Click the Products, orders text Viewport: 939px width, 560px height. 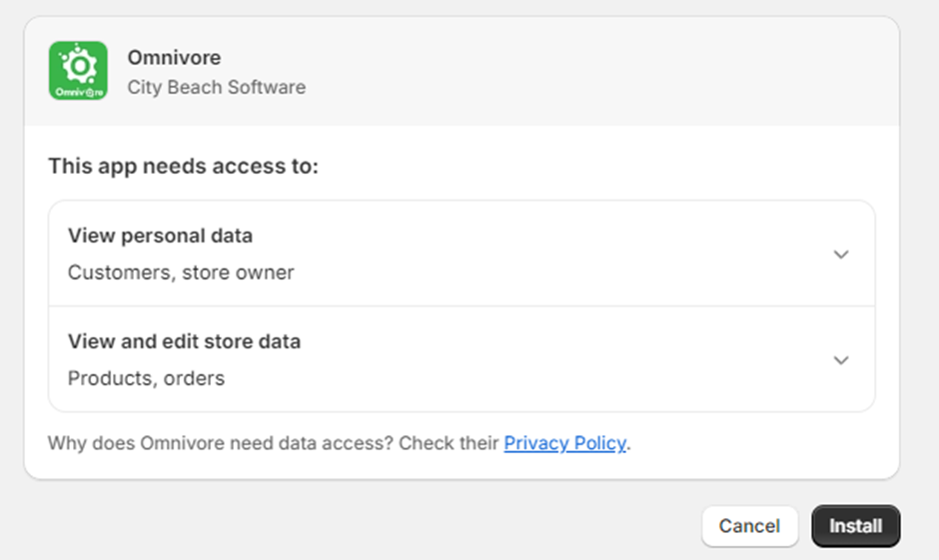[x=146, y=378]
